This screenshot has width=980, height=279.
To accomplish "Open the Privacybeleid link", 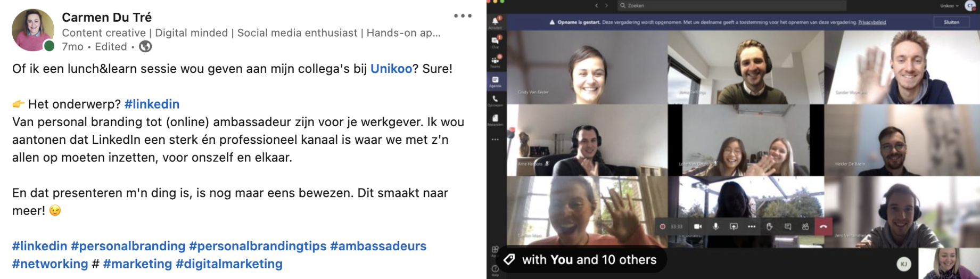I will pos(872,22).
